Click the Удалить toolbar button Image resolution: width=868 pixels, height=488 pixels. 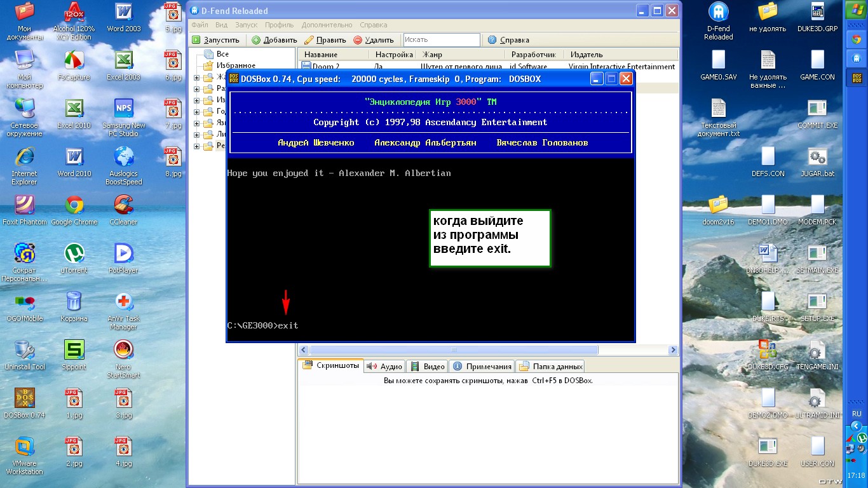click(x=374, y=40)
